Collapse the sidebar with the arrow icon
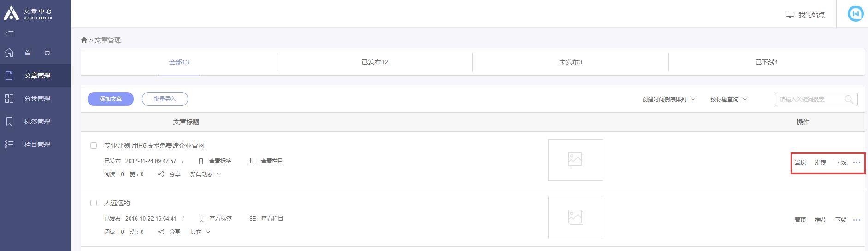The image size is (868, 251). 9,34
